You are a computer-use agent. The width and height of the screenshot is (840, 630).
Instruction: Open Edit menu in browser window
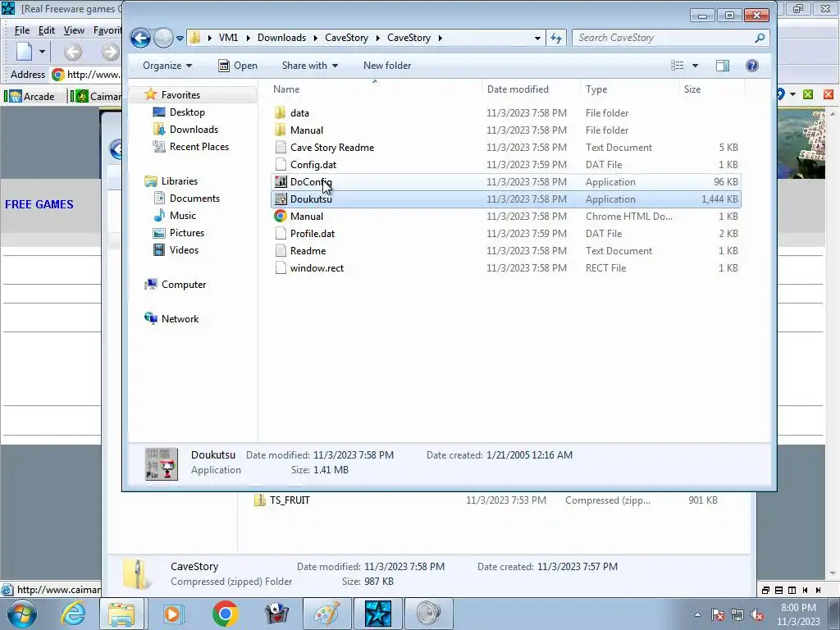[47, 30]
